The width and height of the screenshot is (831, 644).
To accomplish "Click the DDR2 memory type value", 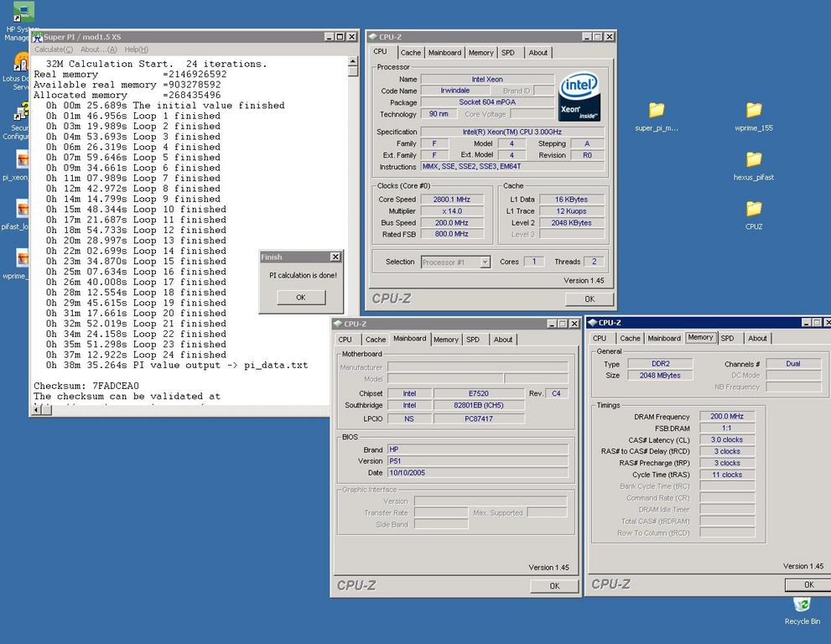I will coord(660,364).
